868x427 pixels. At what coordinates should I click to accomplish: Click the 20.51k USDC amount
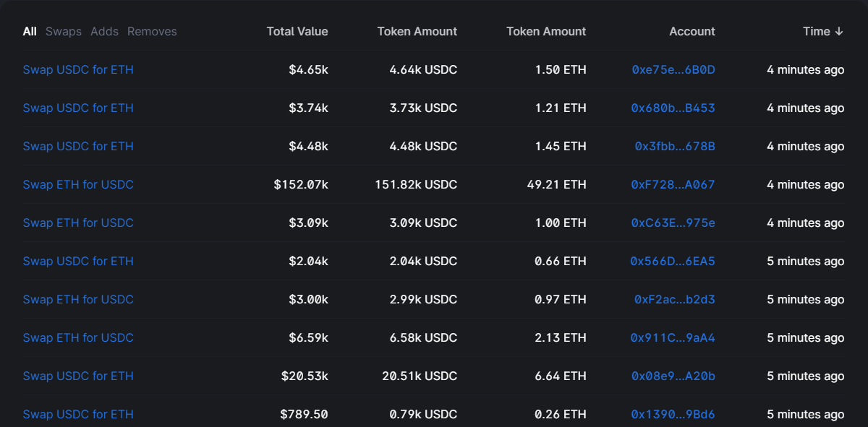point(420,376)
